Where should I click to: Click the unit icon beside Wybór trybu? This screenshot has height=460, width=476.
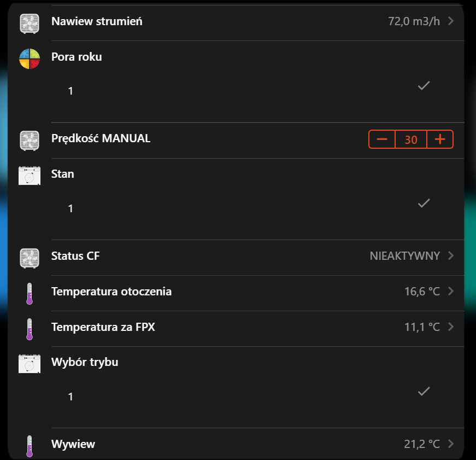[x=30, y=363]
